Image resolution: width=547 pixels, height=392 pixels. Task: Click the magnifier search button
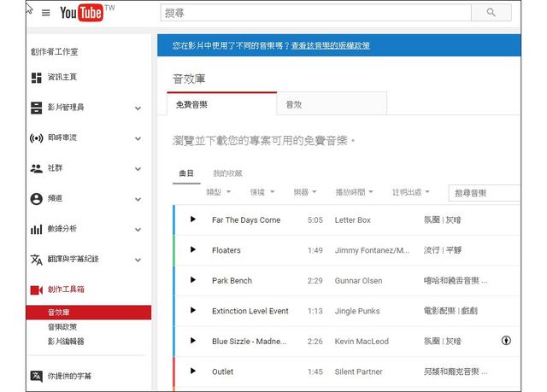click(491, 13)
